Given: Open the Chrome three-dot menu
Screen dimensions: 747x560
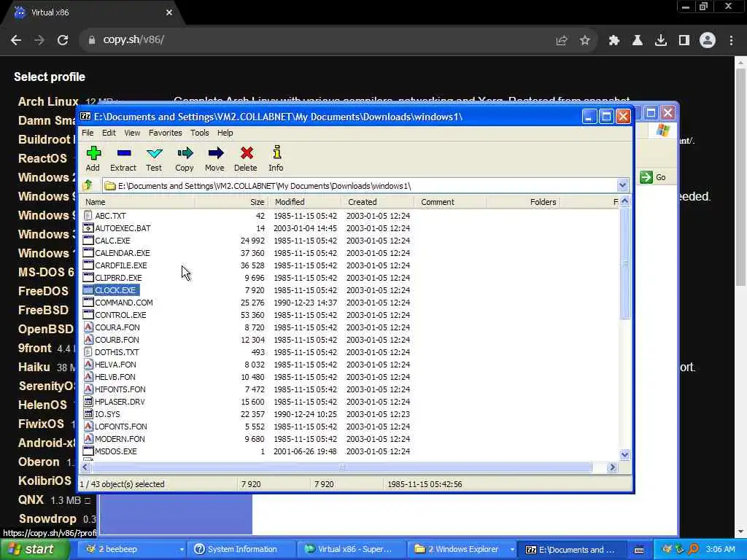Looking at the screenshot, I should coord(731,41).
